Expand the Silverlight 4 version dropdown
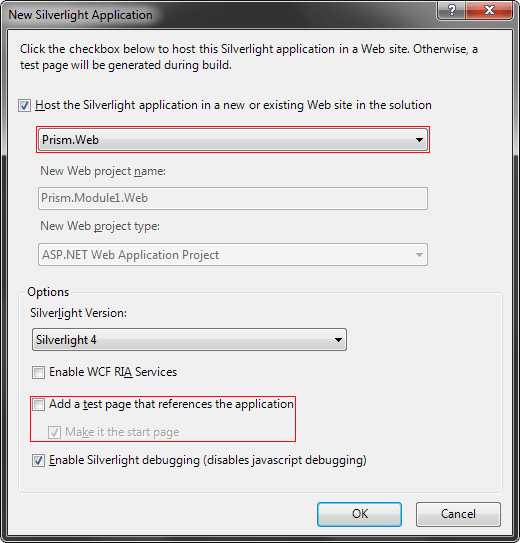Image resolution: width=520 pixels, height=543 pixels. [189, 340]
